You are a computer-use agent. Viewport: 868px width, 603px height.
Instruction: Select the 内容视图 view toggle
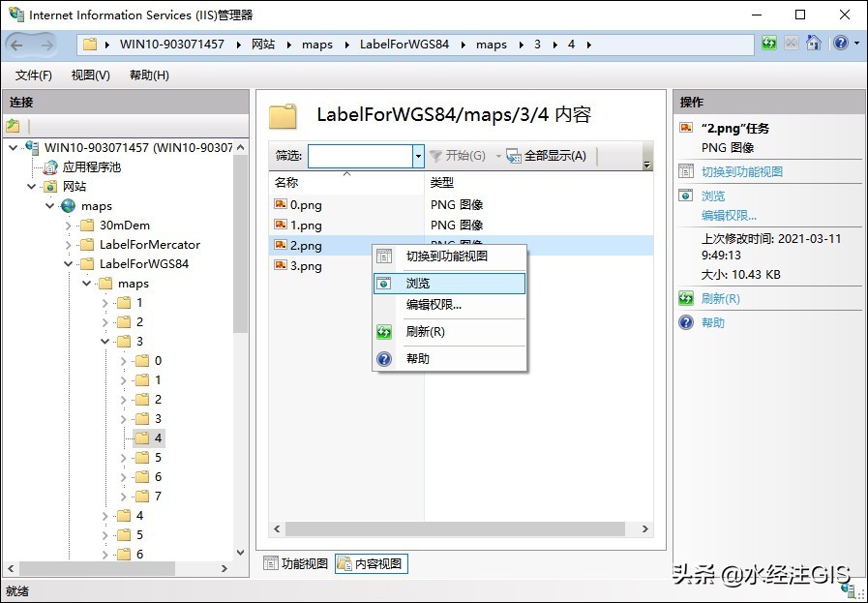371,563
